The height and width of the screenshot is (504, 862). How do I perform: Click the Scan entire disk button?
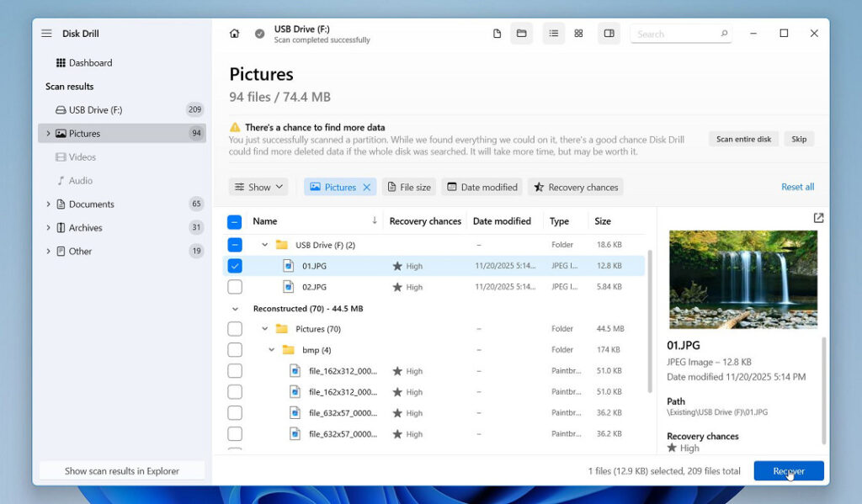tap(743, 139)
